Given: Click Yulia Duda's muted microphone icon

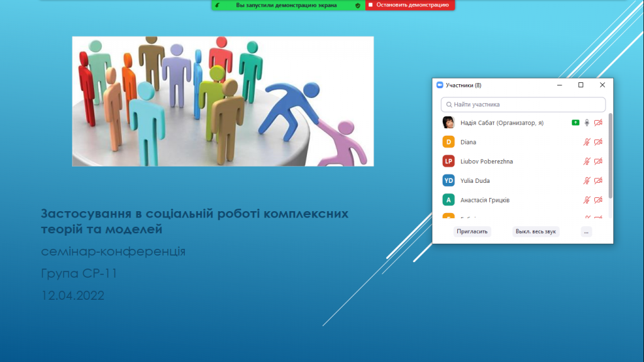Looking at the screenshot, I should (x=587, y=181).
